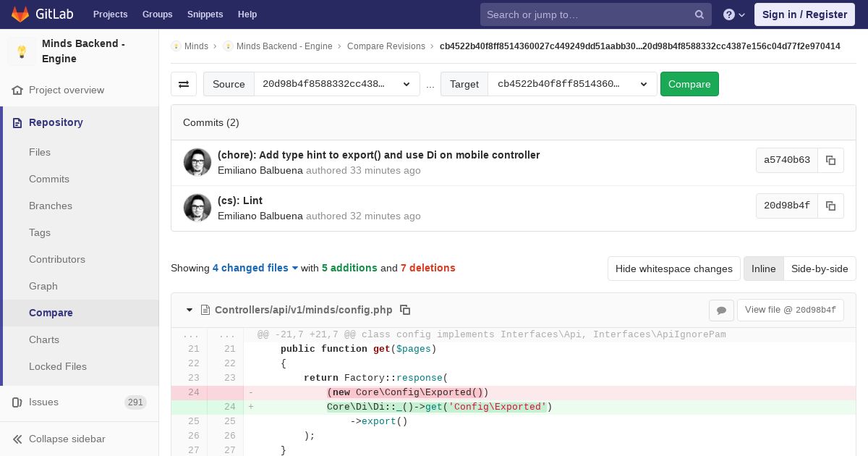Click the Issues board icon

point(17,402)
